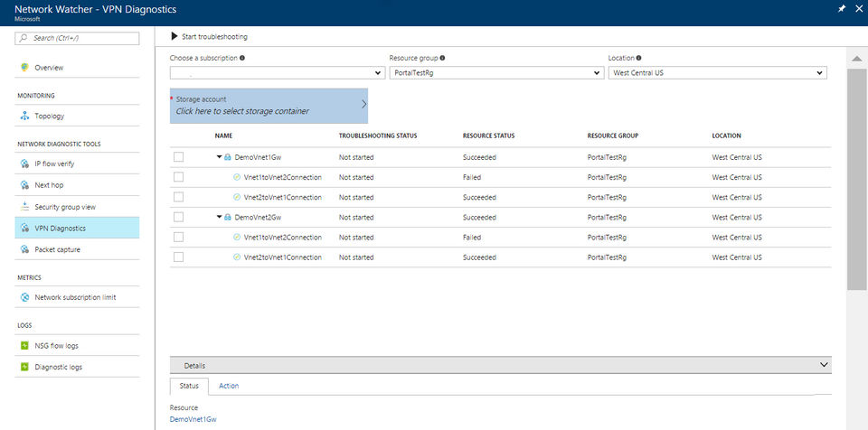Select VPN Diagnostics menu item
Screen dimensions: 868x430
coord(77,228)
